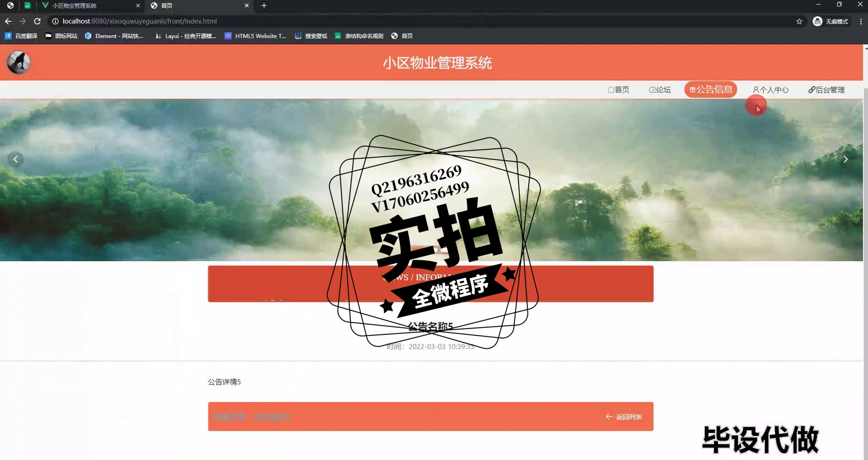This screenshot has width=868, height=460.
Task: Bookmark this page with the star icon
Action: (799, 21)
